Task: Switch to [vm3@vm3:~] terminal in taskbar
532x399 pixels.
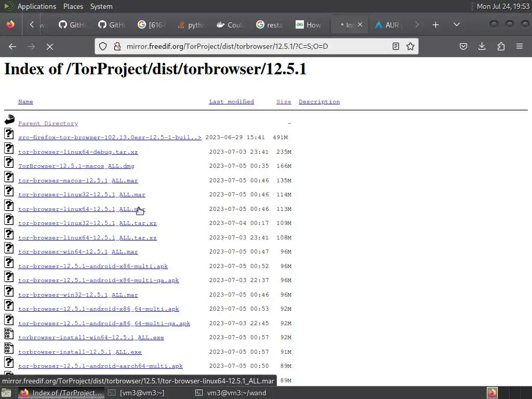Action: [137, 393]
